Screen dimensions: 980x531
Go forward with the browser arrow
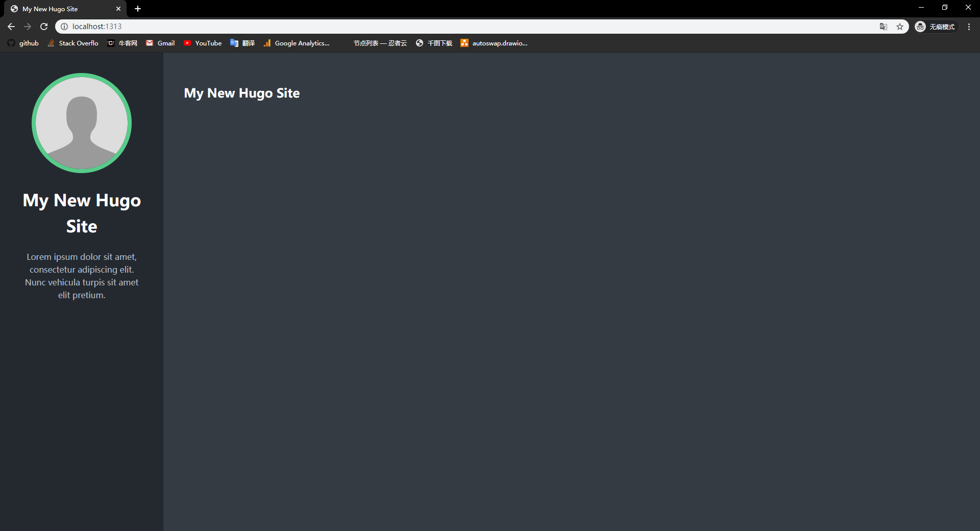(x=28, y=27)
